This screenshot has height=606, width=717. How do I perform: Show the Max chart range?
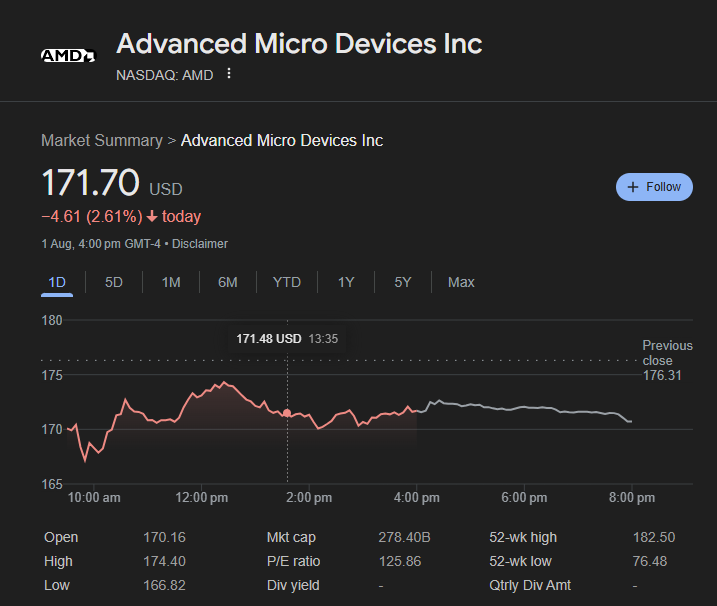(x=461, y=282)
